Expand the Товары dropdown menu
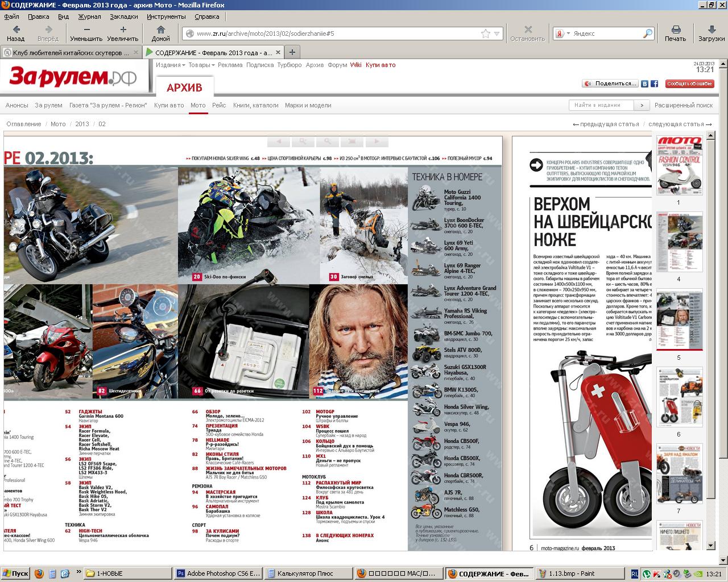 click(x=201, y=65)
